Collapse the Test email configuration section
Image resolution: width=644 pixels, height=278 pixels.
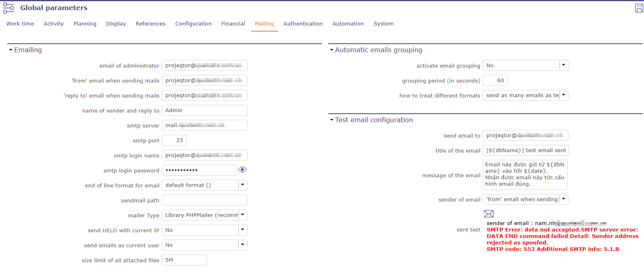[332, 120]
